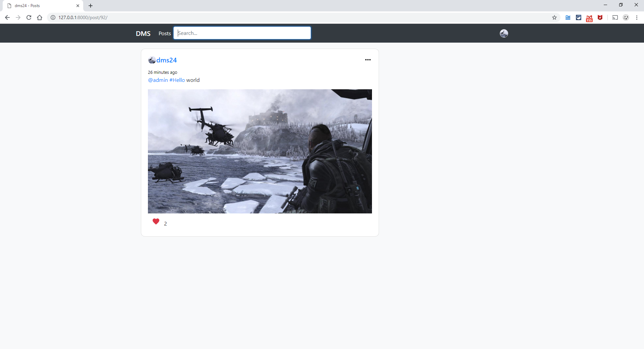Close the 'dms24 - Posts' tab
Screen dimensions: 644x349
point(78,6)
